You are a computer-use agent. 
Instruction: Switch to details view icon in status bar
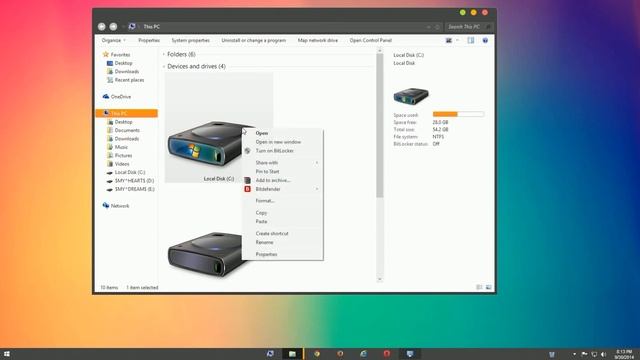tap(480, 287)
